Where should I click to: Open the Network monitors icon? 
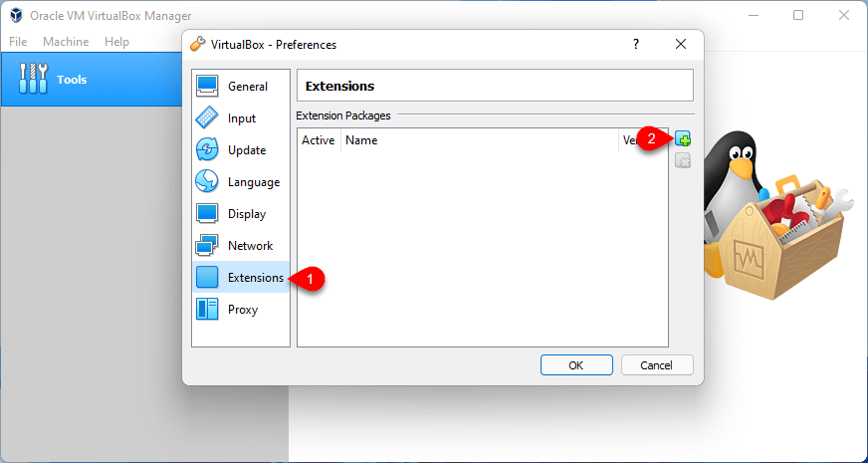(208, 245)
